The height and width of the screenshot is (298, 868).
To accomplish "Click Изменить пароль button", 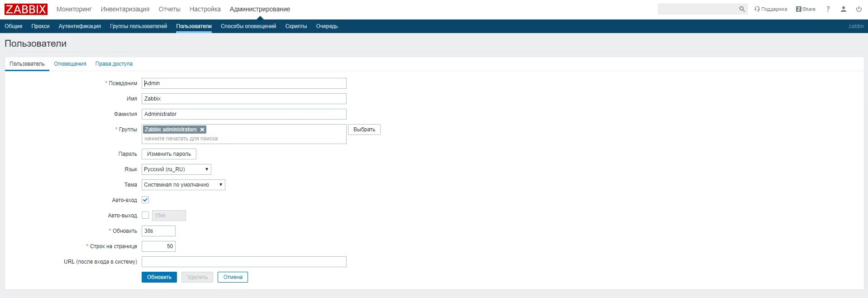I will pyautogui.click(x=169, y=154).
